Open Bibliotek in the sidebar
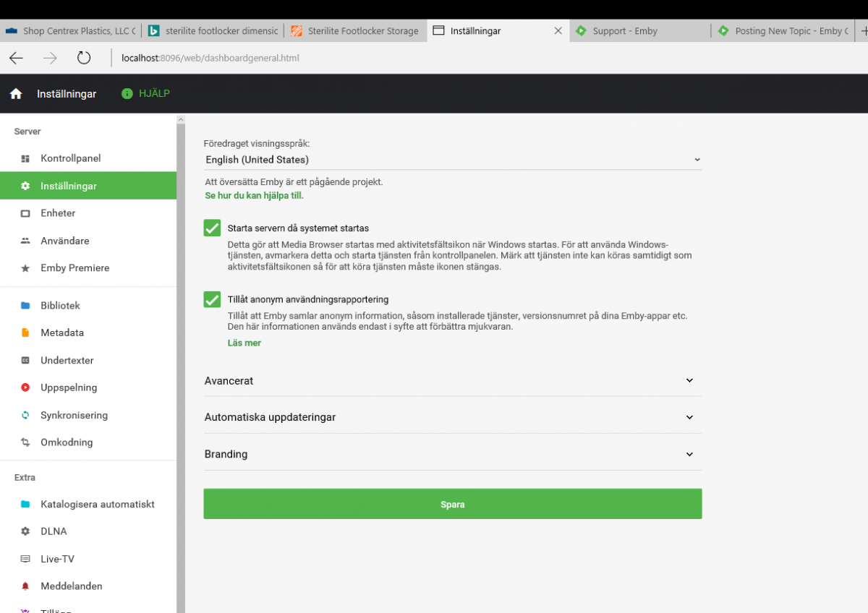The width and height of the screenshot is (868, 613). pos(88,306)
